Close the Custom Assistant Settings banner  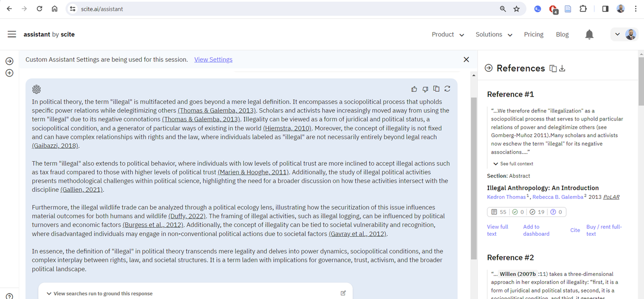click(x=466, y=59)
